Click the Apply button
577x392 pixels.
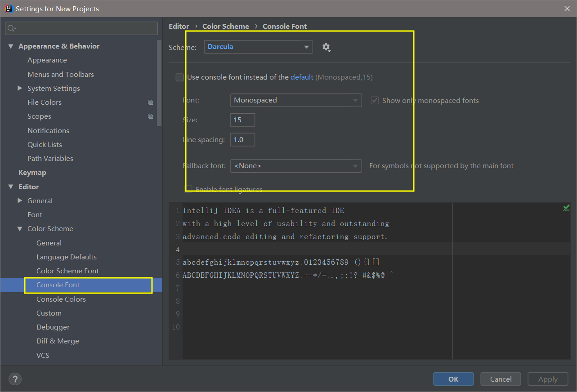point(548,379)
